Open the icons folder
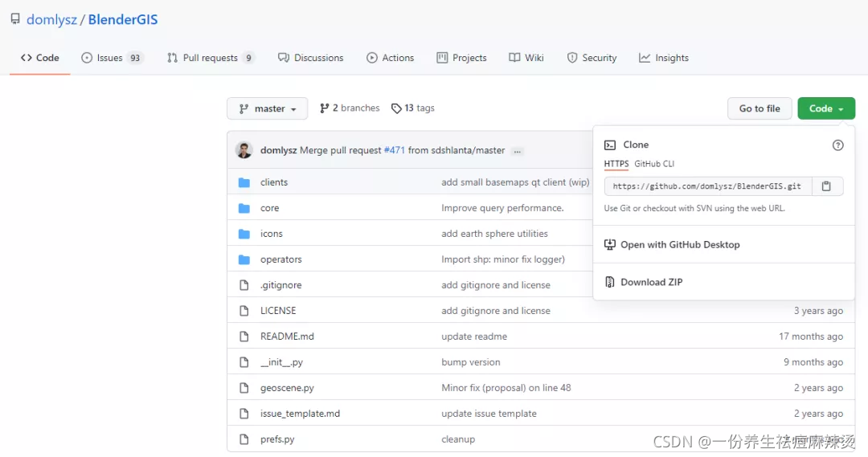The image size is (868, 457). click(x=272, y=234)
